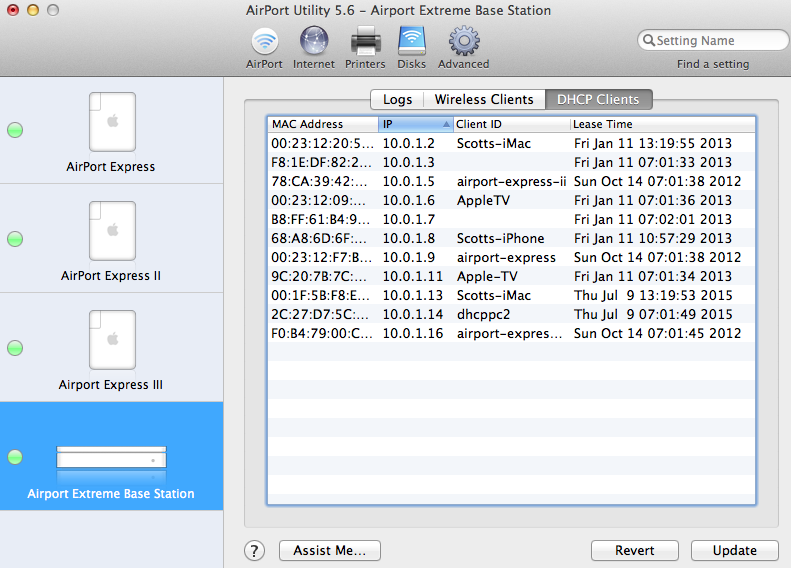Click lease time Sun Oct 14 07:01:45 2012
Viewport: 791px width, 568px height.
[657, 333]
